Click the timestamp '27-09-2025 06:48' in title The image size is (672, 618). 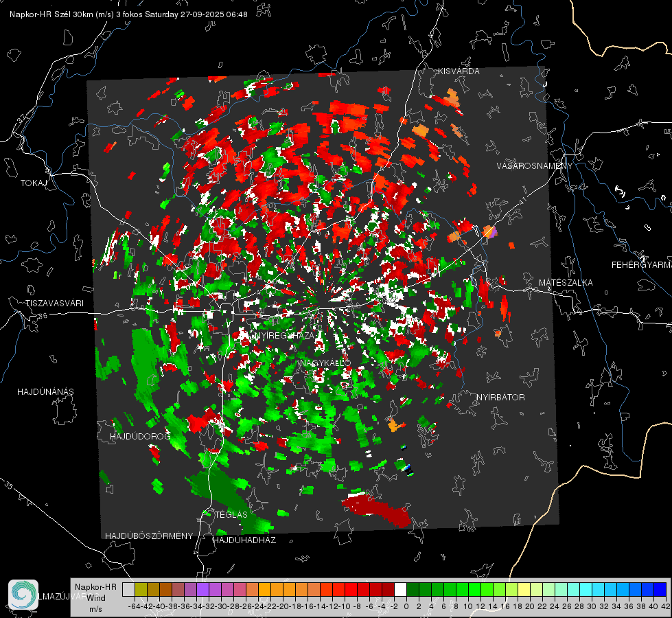[213, 14]
